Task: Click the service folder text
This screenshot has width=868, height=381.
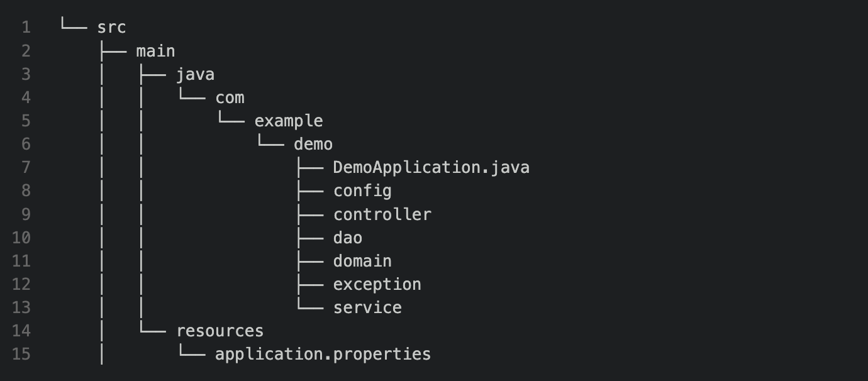Action: point(367,307)
